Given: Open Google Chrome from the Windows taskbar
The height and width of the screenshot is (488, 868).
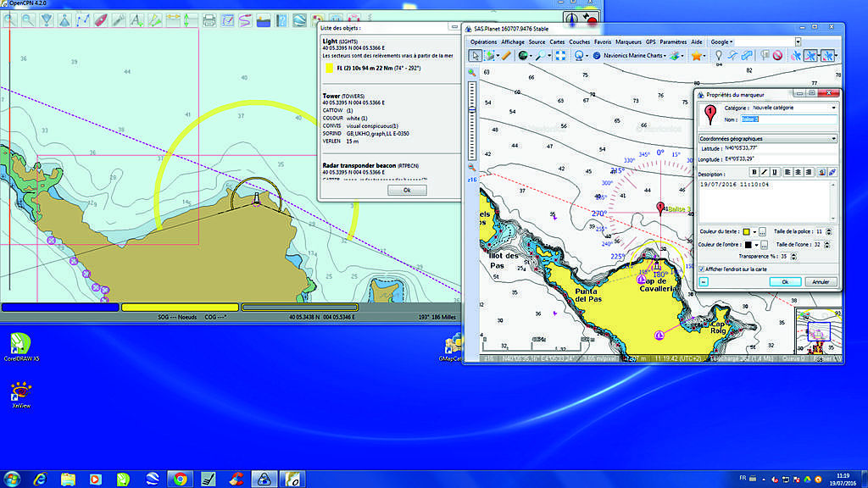Looking at the screenshot, I should coord(180,480).
